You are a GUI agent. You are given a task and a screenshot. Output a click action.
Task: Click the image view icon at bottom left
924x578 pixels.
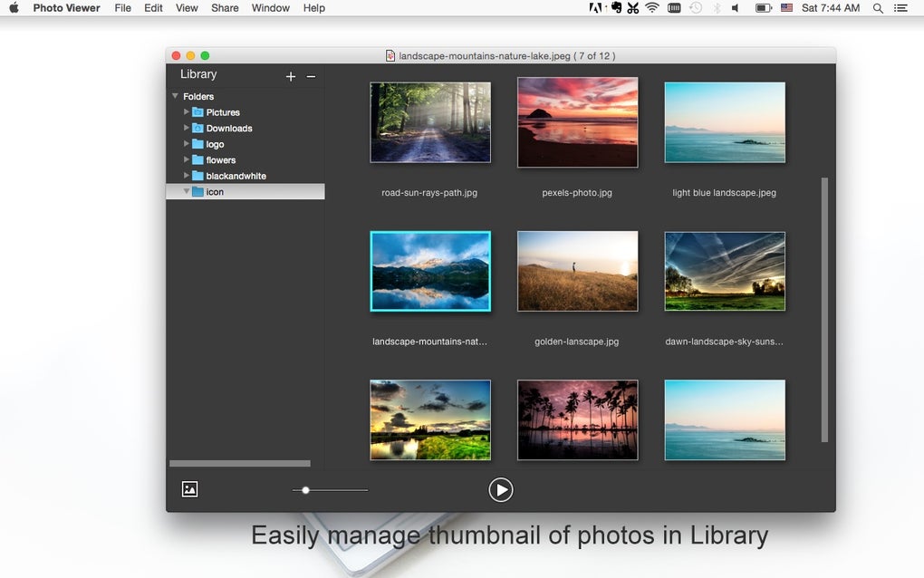tap(189, 489)
